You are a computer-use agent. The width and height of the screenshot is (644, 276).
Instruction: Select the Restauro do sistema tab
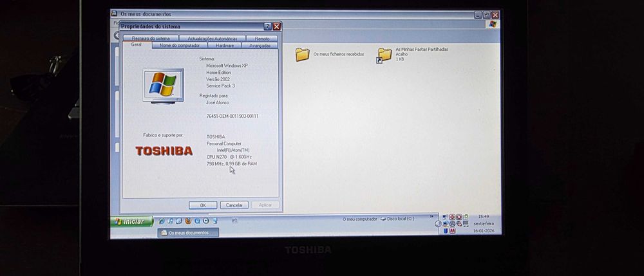(x=150, y=38)
